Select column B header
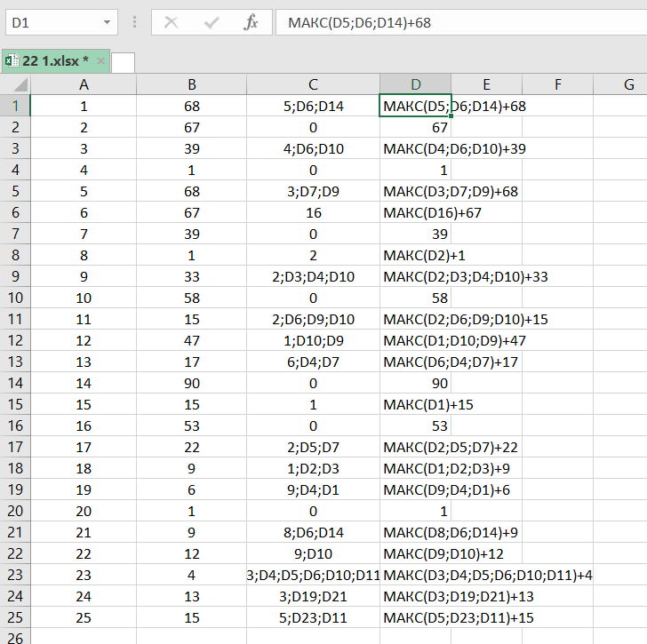Screen dimensions: 647x644 click(x=192, y=84)
